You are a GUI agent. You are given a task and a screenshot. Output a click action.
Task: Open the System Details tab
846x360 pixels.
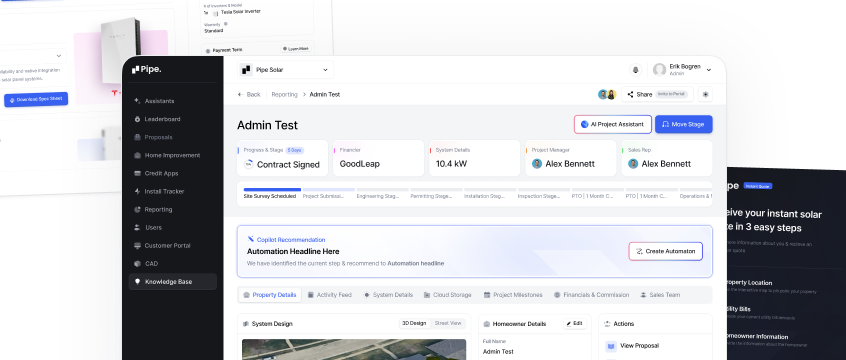[388, 295]
